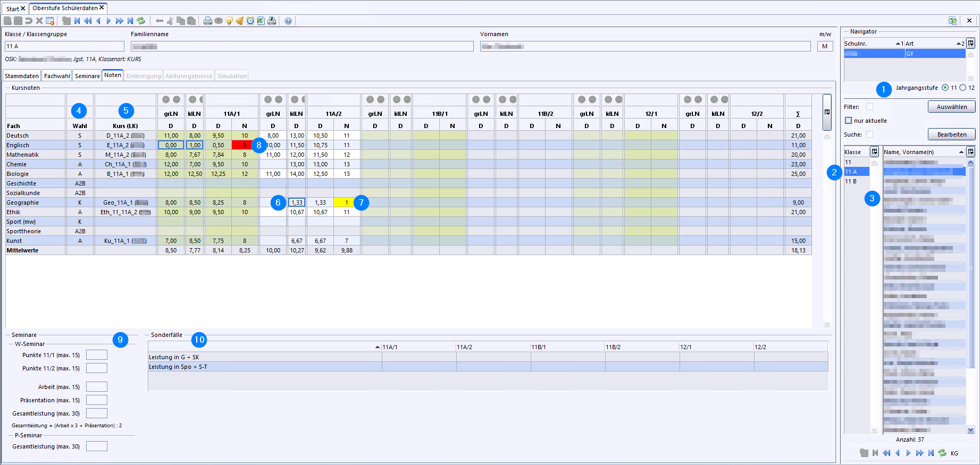Open the column chooser beside the Klasse header
Screen dimensions: 980x465
coord(874,151)
